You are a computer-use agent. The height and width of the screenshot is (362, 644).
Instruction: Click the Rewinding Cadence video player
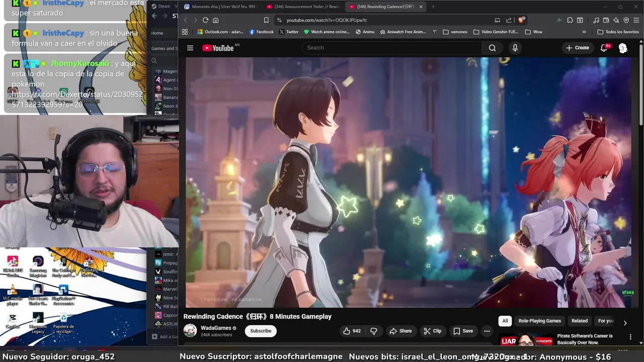[x=409, y=182]
